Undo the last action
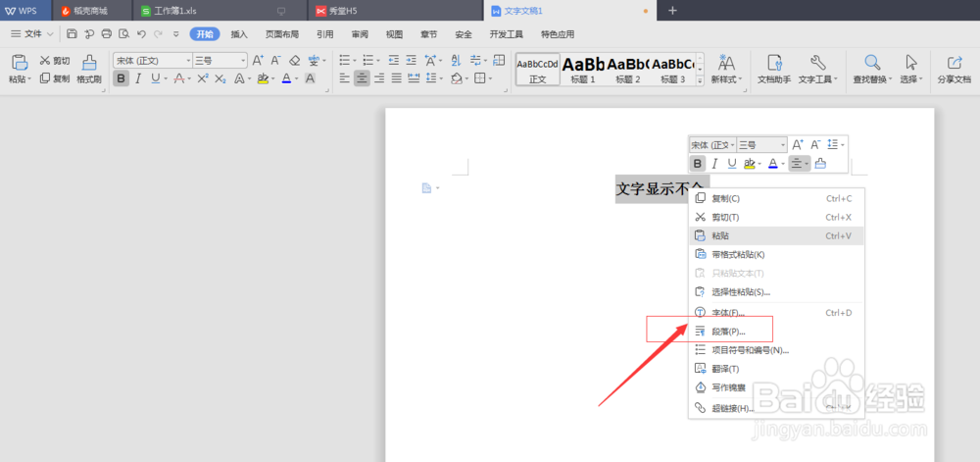The width and height of the screenshot is (980, 462). (141, 34)
